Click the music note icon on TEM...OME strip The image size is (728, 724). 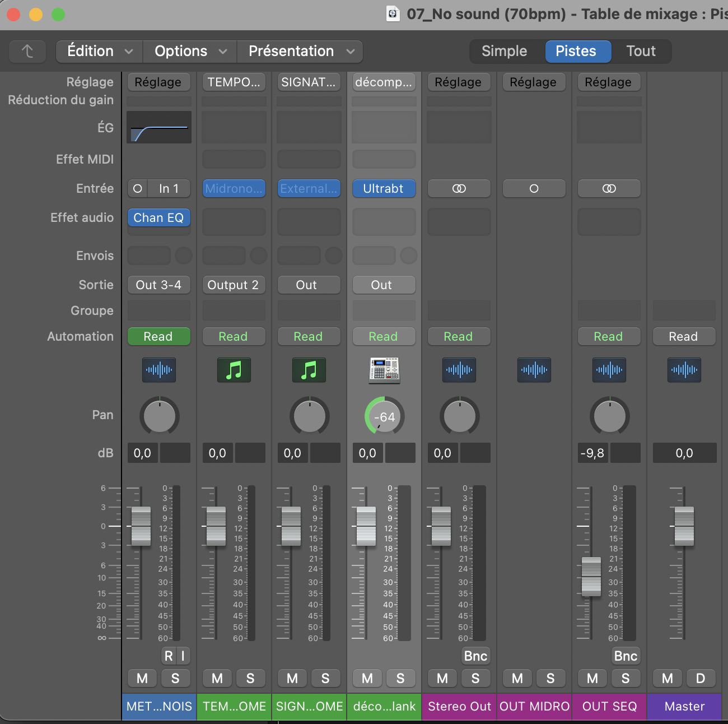(x=234, y=370)
